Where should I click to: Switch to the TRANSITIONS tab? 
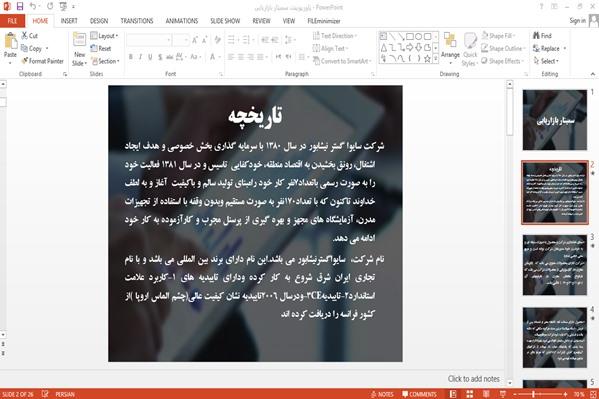coord(137,21)
